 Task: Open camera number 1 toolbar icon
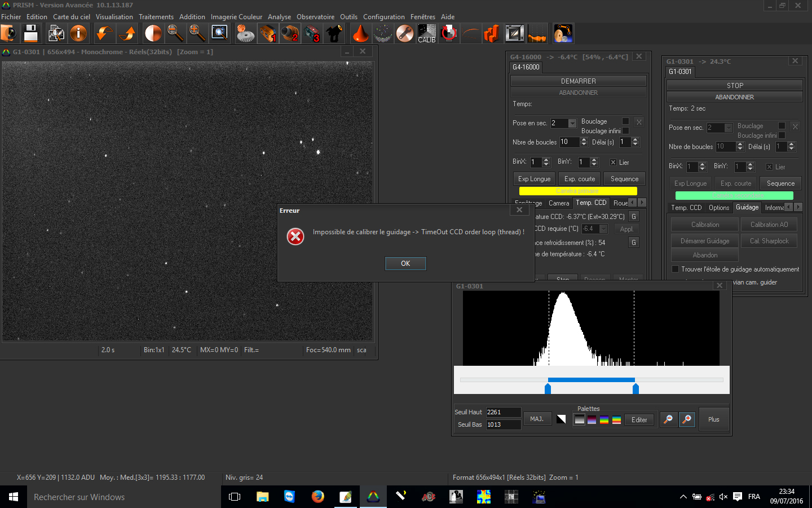268,33
